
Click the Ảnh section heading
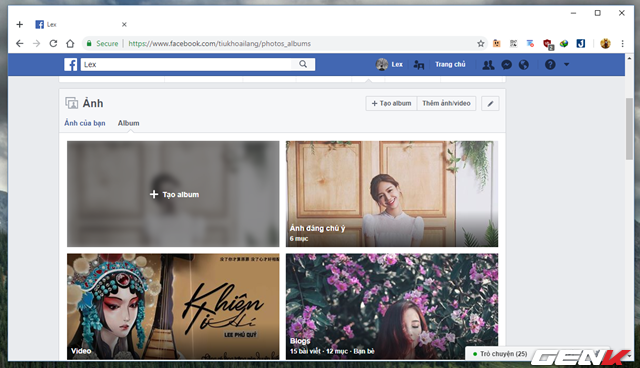[93, 103]
